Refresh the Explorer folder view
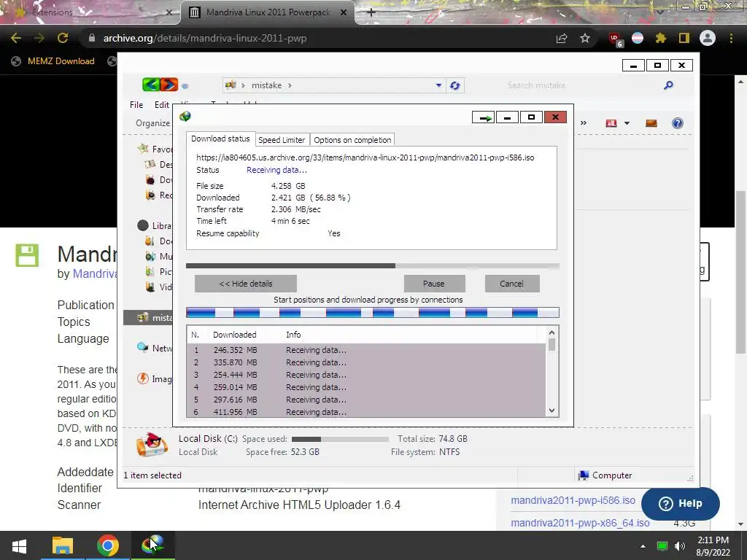 coord(455,86)
